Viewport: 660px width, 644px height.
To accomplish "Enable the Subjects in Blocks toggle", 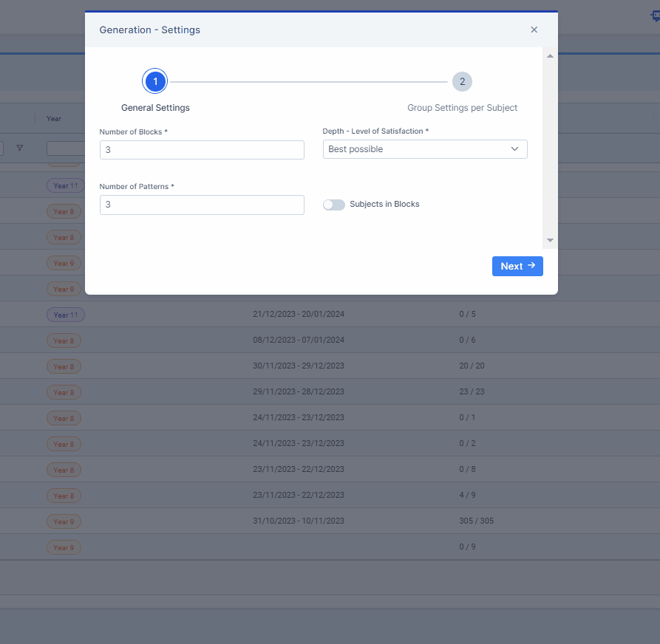I will [333, 205].
